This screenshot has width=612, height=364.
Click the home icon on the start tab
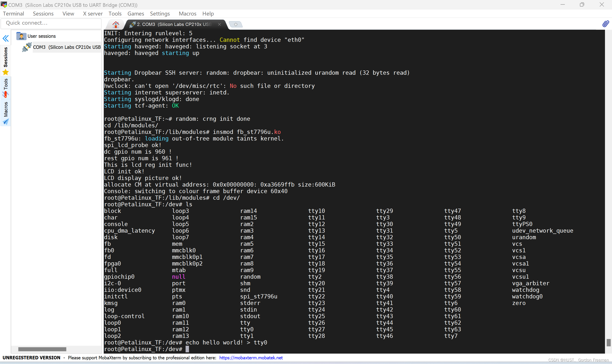click(116, 24)
